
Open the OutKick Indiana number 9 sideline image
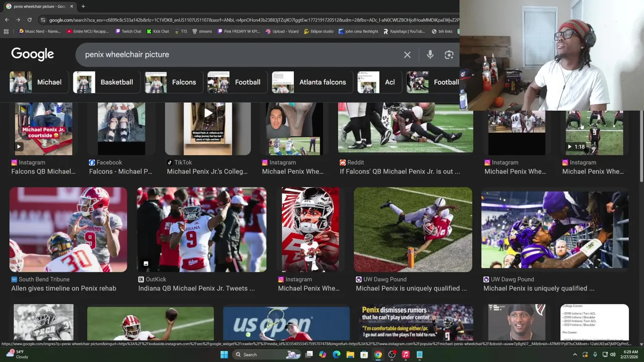pyautogui.click(x=202, y=230)
